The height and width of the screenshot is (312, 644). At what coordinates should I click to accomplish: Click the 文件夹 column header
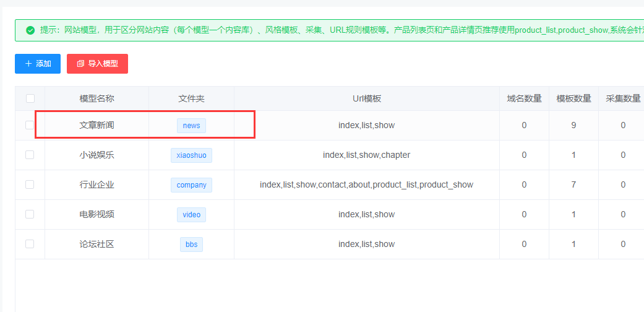pyautogui.click(x=191, y=98)
